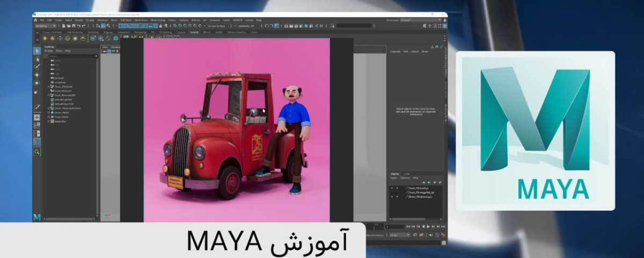Screen dimensions: 644x258
Task: Open Outliner search field dropdown arrow
Action: click(x=96, y=56)
